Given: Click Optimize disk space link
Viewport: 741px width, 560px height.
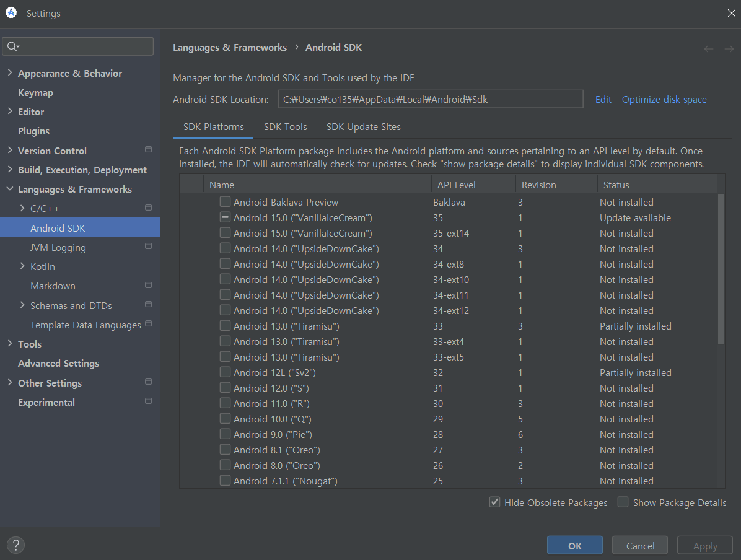Looking at the screenshot, I should [x=664, y=99].
